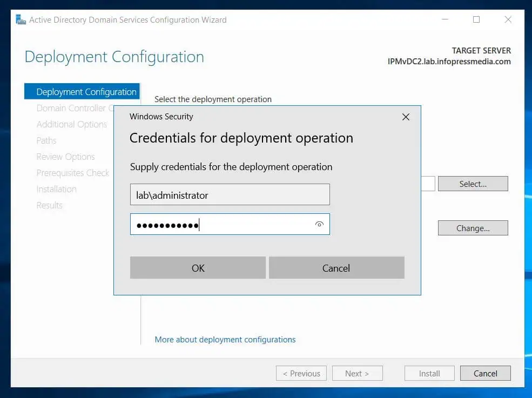The image size is (532, 398).
Task: Open Review Options step in sidebar
Action: click(x=65, y=157)
